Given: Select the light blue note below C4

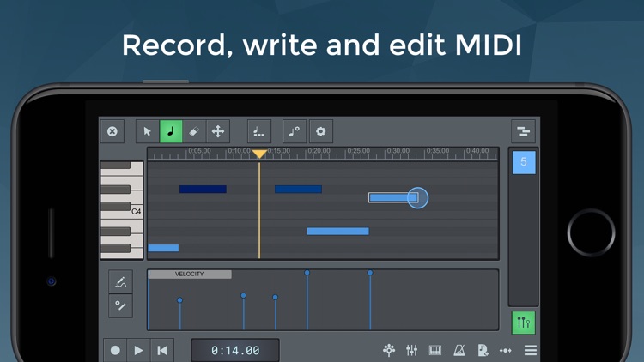Looking at the screenshot, I should pos(338,232).
